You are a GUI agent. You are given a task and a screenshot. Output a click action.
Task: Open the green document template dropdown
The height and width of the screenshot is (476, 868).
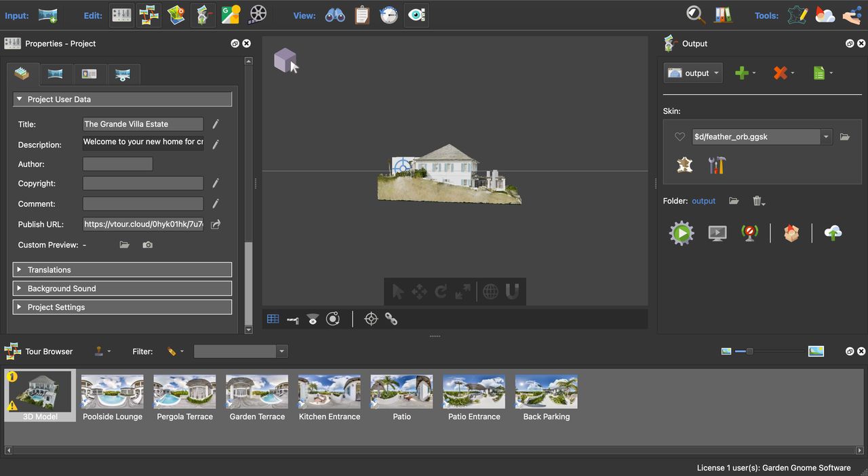click(x=823, y=73)
